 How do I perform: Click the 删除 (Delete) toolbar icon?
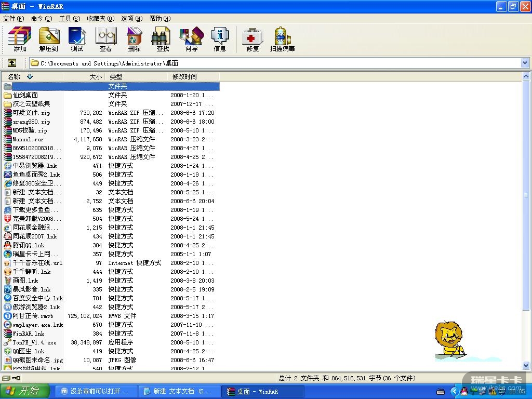coord(135,38)
